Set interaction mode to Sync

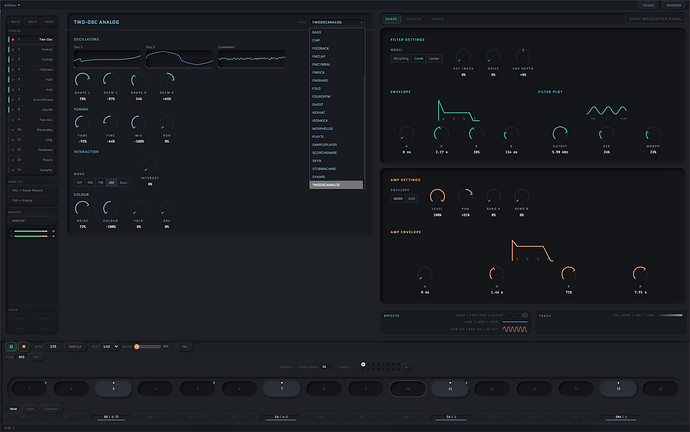click(x=123, y=183)
